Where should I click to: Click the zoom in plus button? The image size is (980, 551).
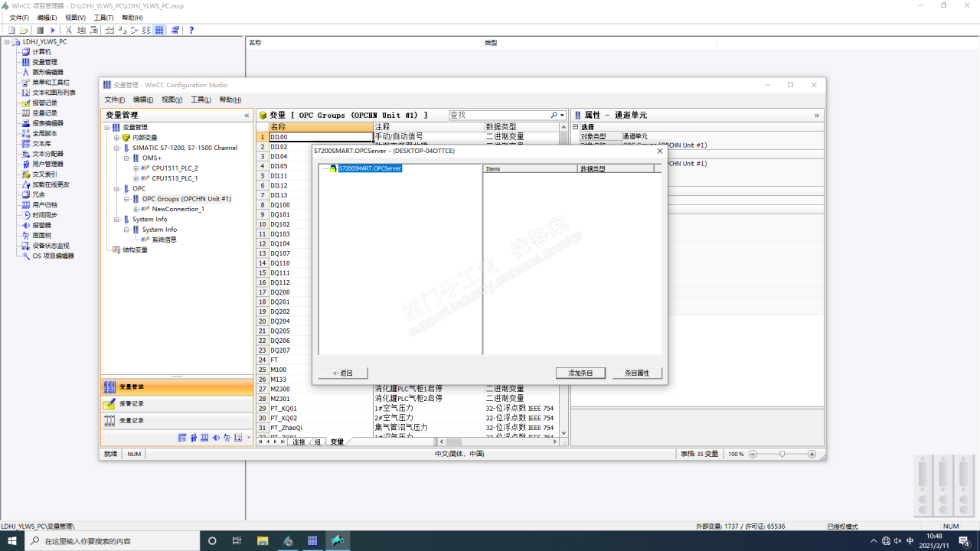(x=812, y=454)
